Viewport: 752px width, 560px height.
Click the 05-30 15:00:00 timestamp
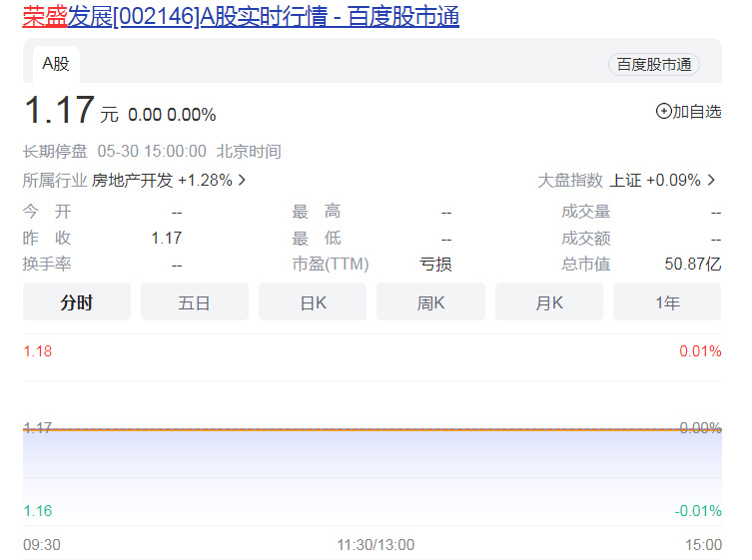tap(152, 152)
